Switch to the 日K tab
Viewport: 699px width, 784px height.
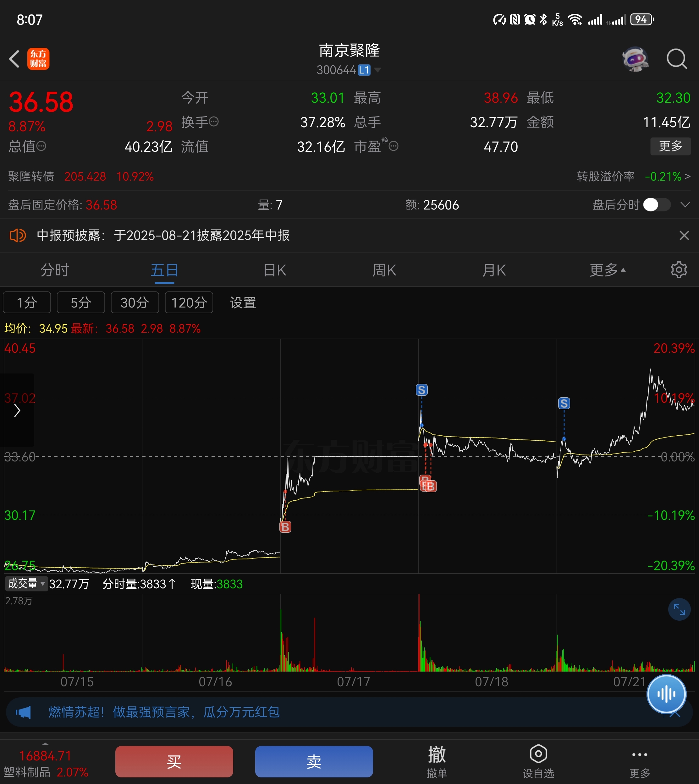point(275,270)
